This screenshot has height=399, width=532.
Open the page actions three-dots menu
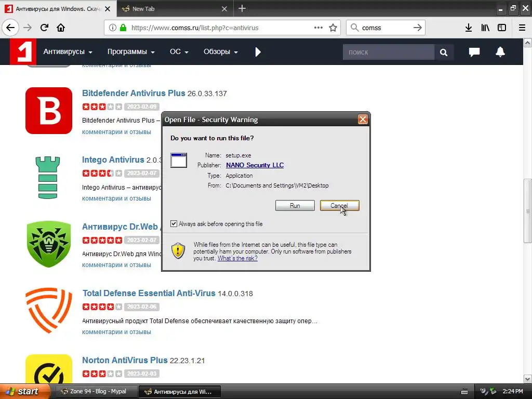(318, 28)
